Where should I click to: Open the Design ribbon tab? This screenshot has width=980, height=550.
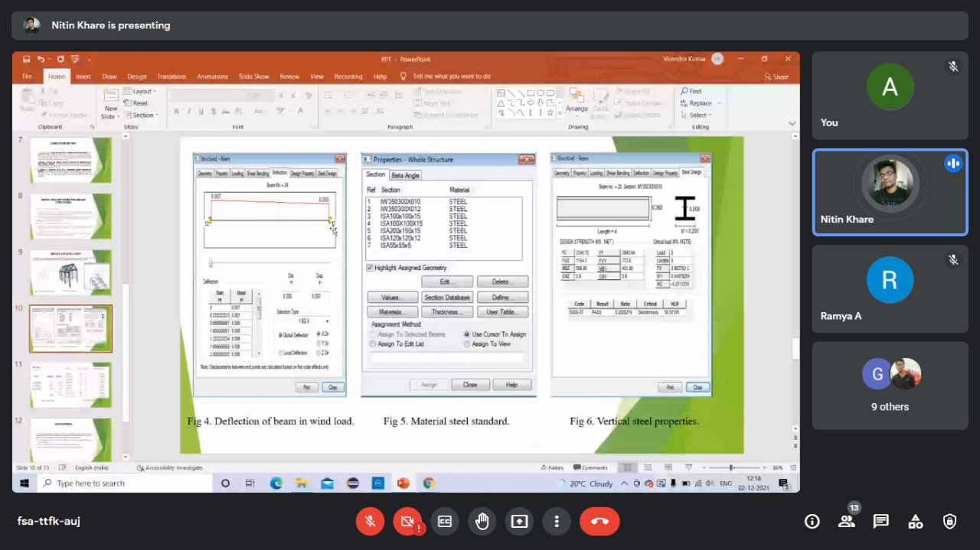(x=137, y=76)
